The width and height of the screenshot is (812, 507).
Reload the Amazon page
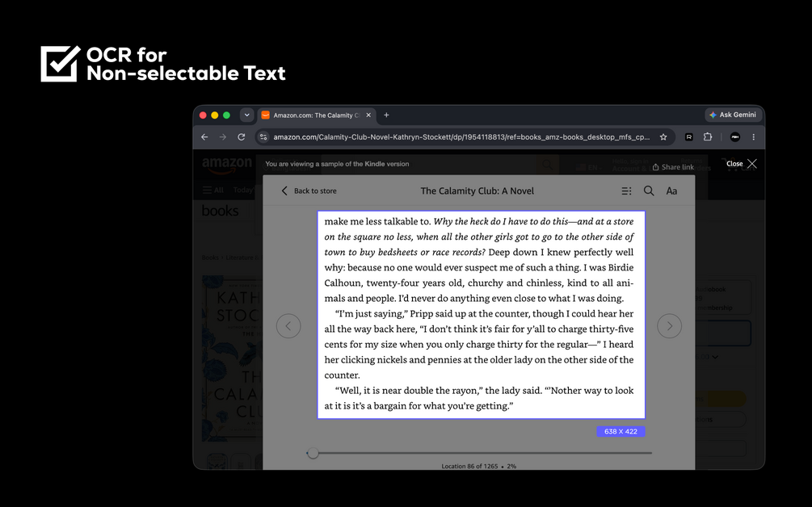[242, 137]
